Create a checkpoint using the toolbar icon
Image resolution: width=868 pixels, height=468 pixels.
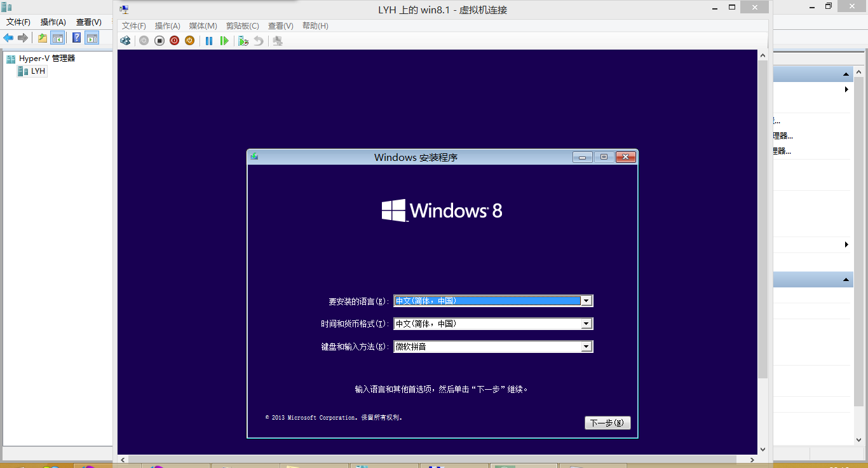243,41
